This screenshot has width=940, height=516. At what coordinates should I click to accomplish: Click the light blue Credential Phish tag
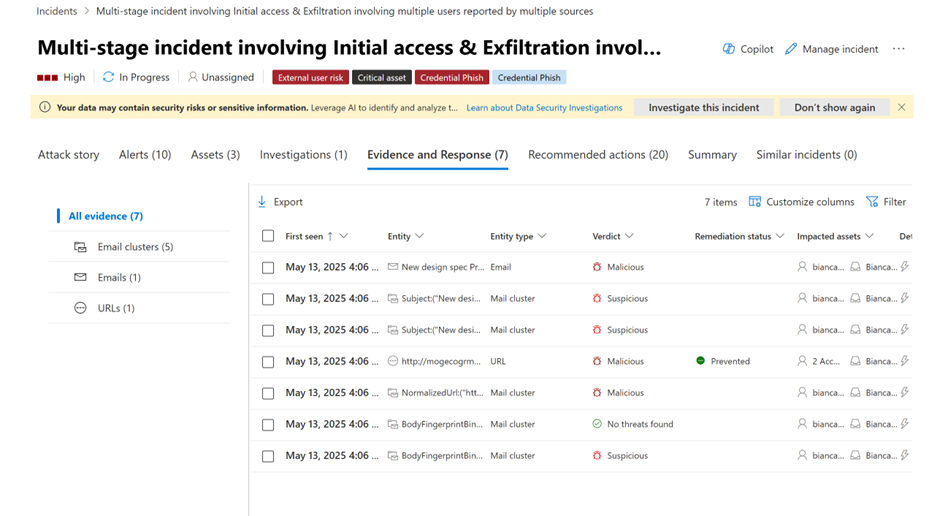(x=529, y=77)
